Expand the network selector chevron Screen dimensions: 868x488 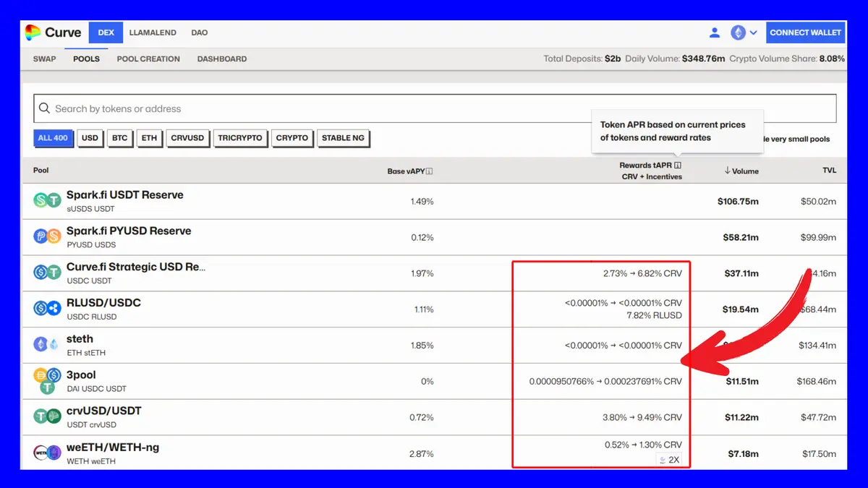click(754, 33)
